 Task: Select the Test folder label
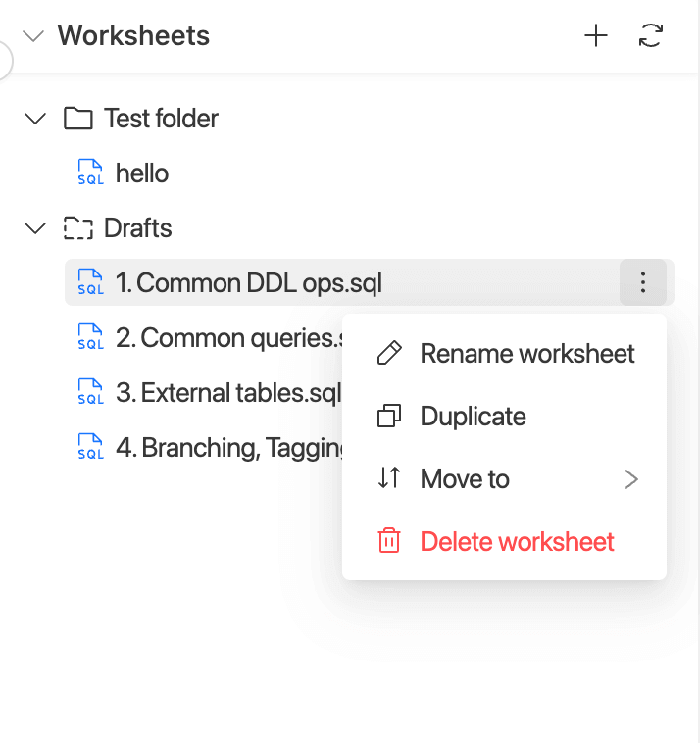161,118
